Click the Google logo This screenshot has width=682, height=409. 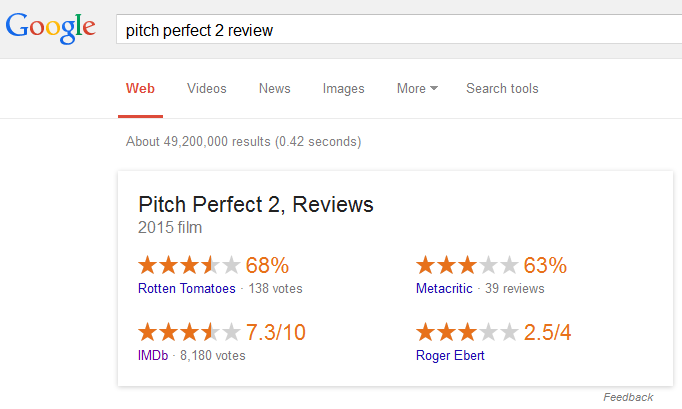click(50, 29)
